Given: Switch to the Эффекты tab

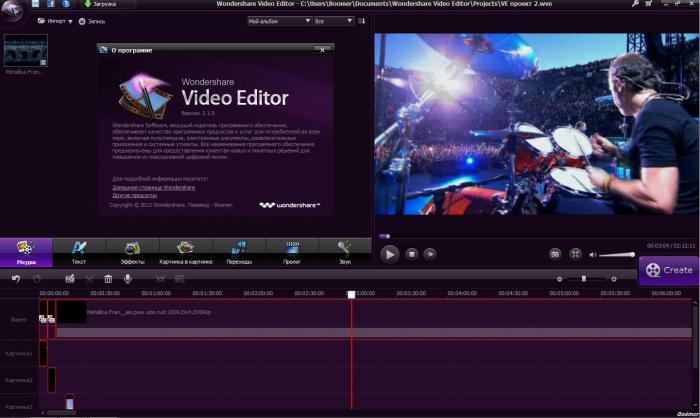Looking at the screenshot, I should pos(133,253).
